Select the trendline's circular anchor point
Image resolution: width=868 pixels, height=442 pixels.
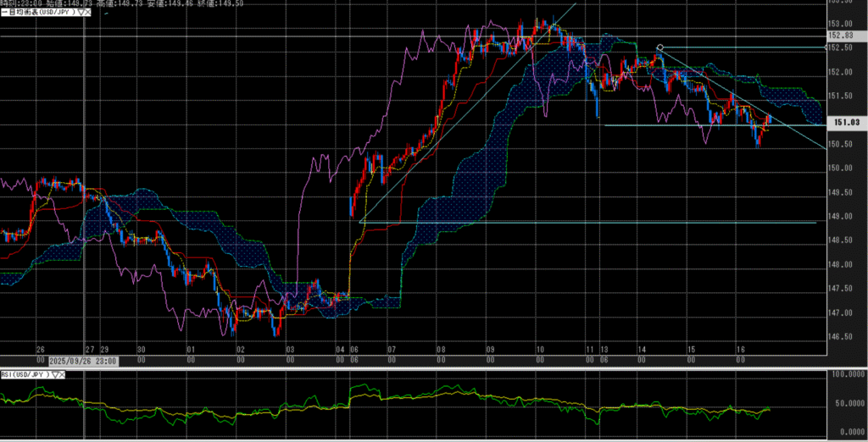click(x=659, y=47)
